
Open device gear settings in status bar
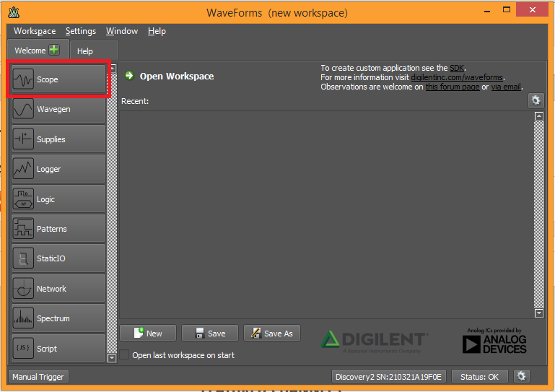(521, 376)
